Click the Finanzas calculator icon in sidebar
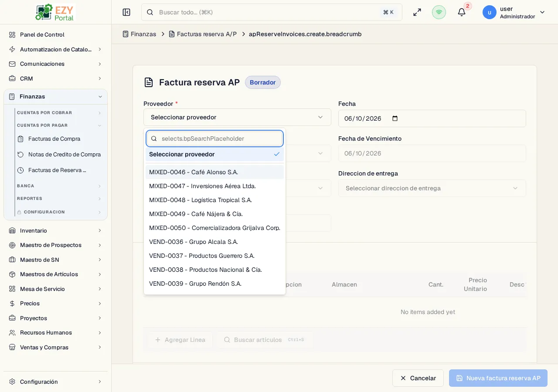The height and width of the screenshot is (392, 558). [12, 96]
